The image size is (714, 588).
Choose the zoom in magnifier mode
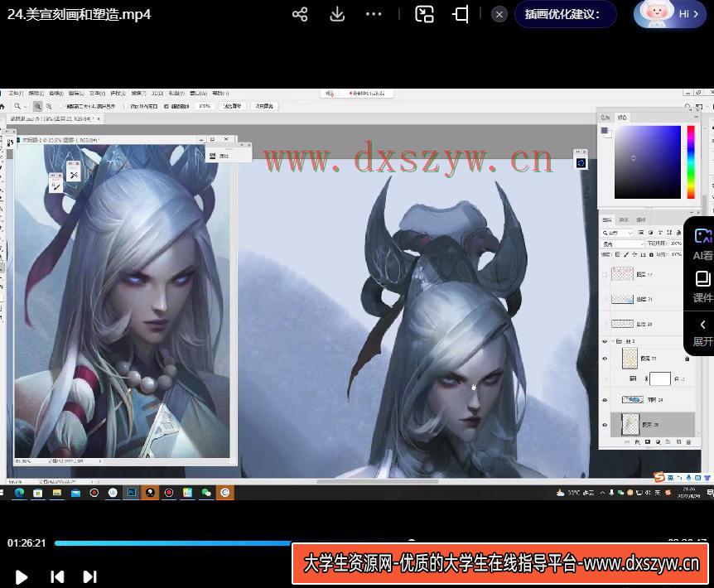pos(38,106)
